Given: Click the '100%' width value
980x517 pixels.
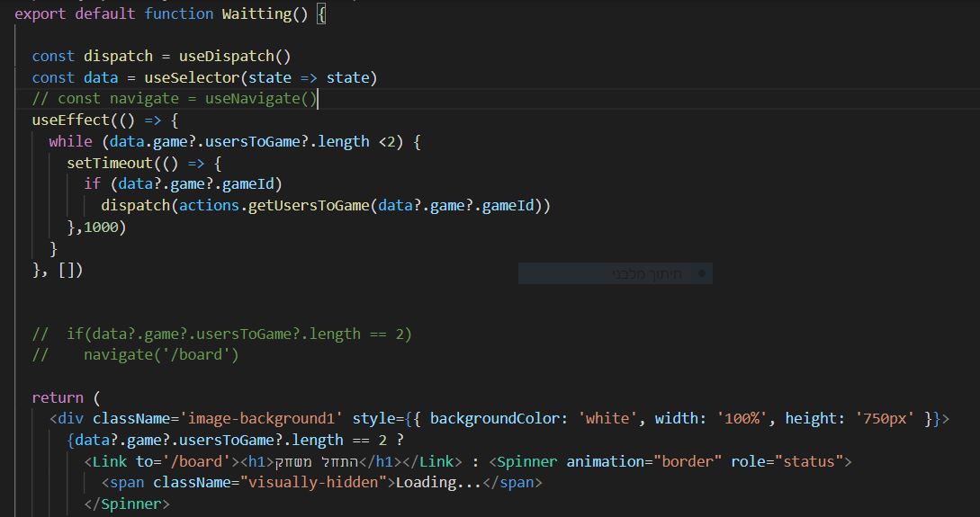Looking at the screenshot, I should click(742, 419).
